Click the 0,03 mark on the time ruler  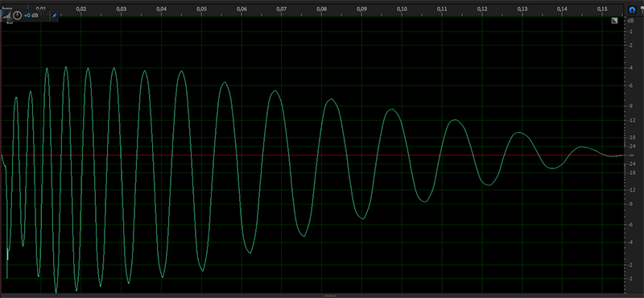[x=122, y=9]
